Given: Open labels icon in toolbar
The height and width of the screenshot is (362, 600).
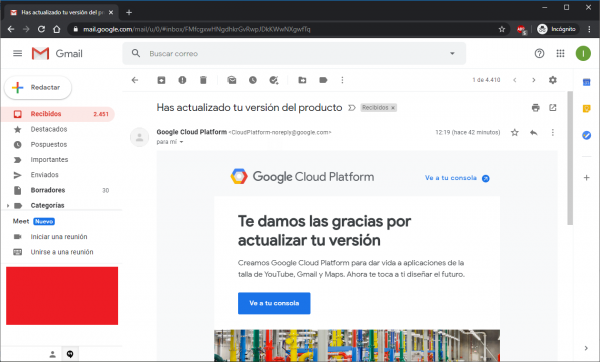Looking at the screenshot, I should [323, 80].
